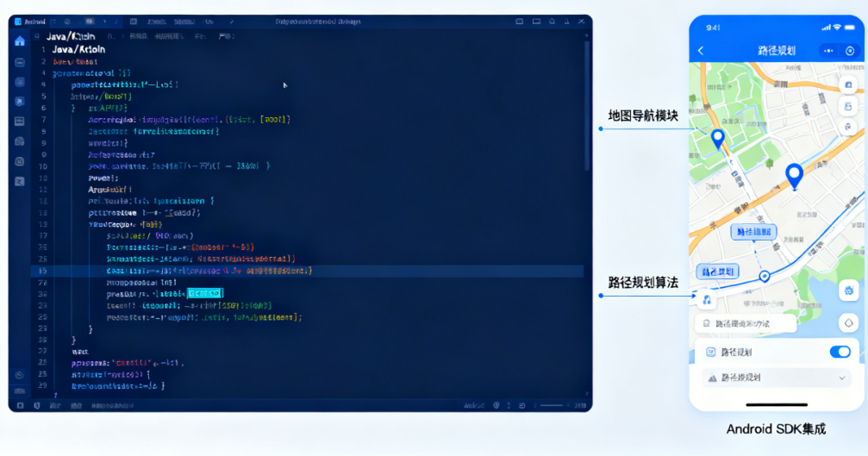Tap the third round map tool button
The image size is (868, 456).
click(x=848, y=128)
